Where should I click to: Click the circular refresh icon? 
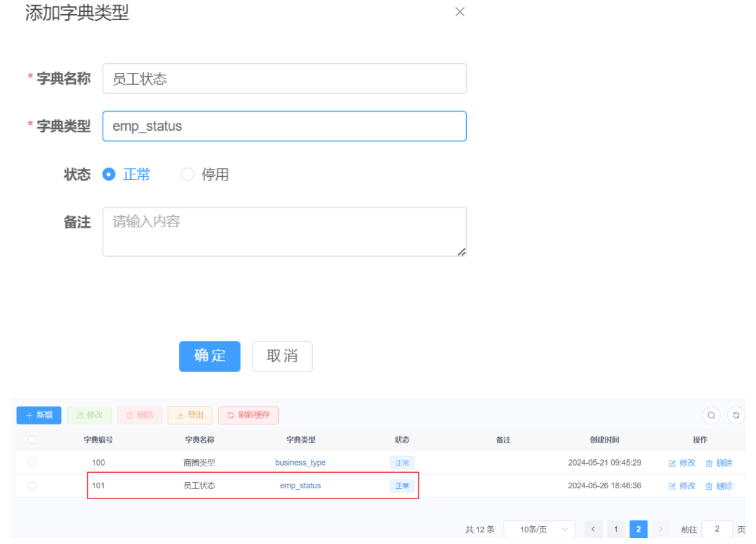pyautogui.click(x=736, y=416)
